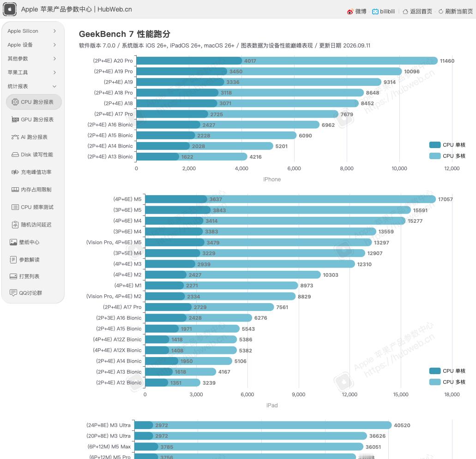The width and height of the screenshot is (476, 459).
Task: Click the (Vision Pro, 4P+6E) M5 label
Action: tap(114, 242)
